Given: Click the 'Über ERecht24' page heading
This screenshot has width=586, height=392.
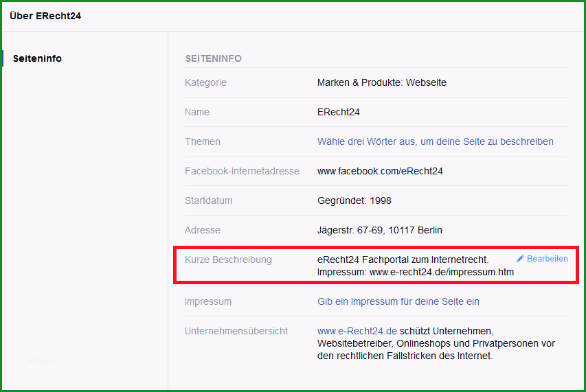Looking at the screenshot, I should pyautogui.click(x=45, y=16).
